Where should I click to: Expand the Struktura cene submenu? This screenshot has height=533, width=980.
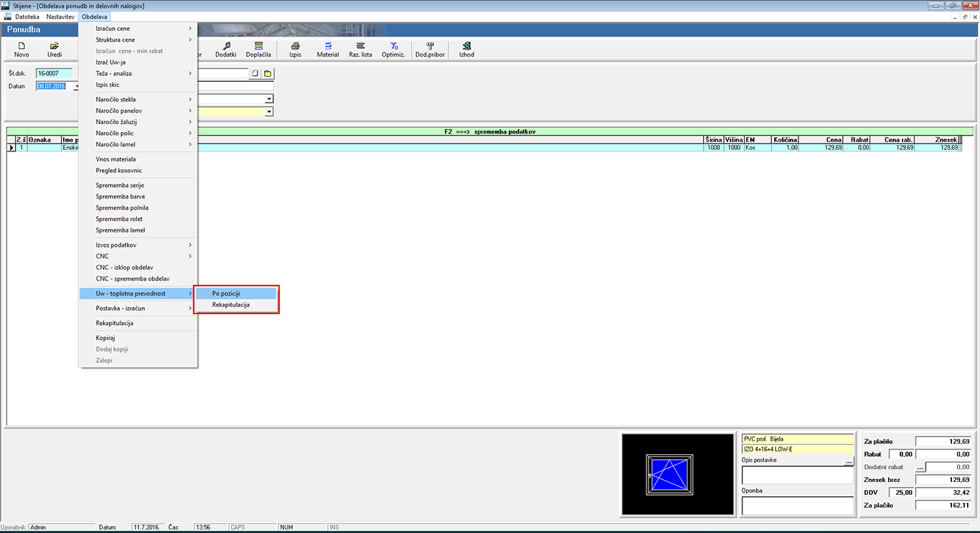tap(138, 39)
